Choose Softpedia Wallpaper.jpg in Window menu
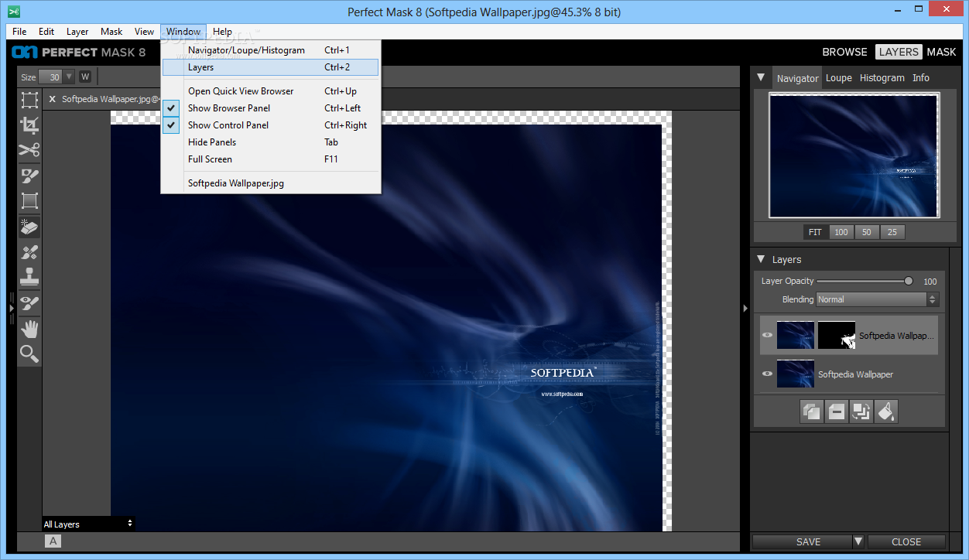 point(271,183)
